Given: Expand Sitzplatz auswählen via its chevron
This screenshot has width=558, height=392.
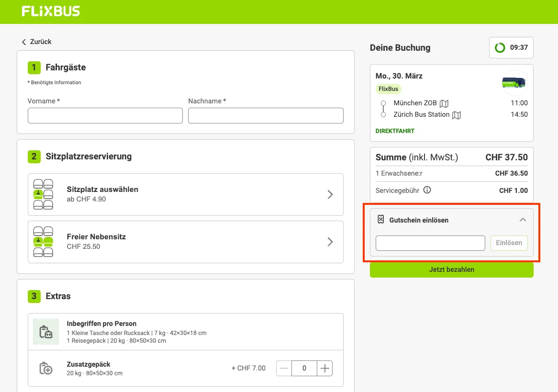Looking at the screenshot, I should point(330,194).
